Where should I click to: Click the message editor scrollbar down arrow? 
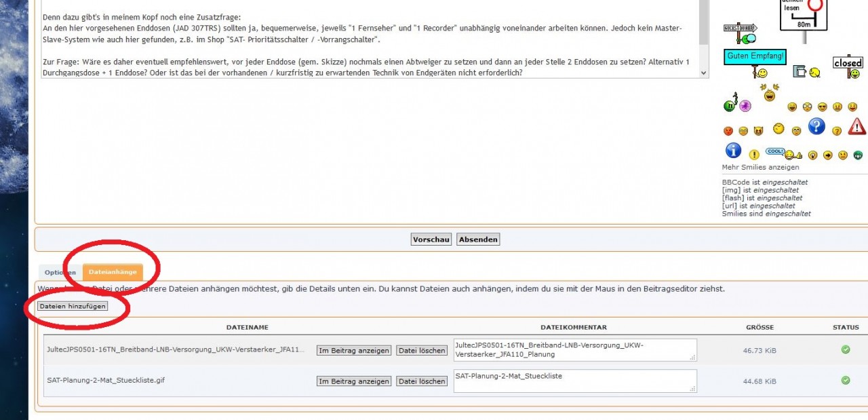click(703, 73)
